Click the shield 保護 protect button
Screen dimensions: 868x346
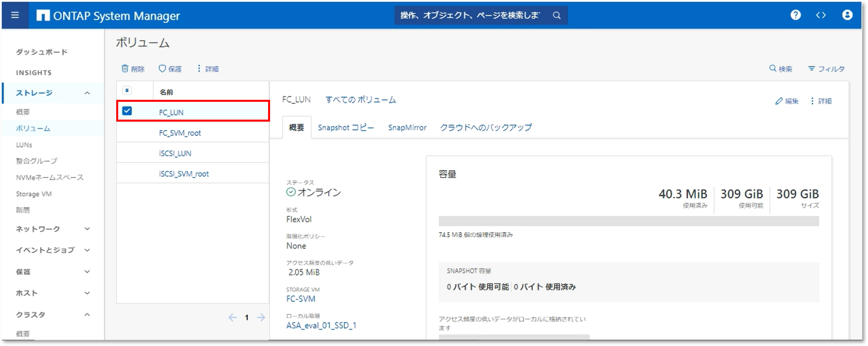(x=170, y=69)
